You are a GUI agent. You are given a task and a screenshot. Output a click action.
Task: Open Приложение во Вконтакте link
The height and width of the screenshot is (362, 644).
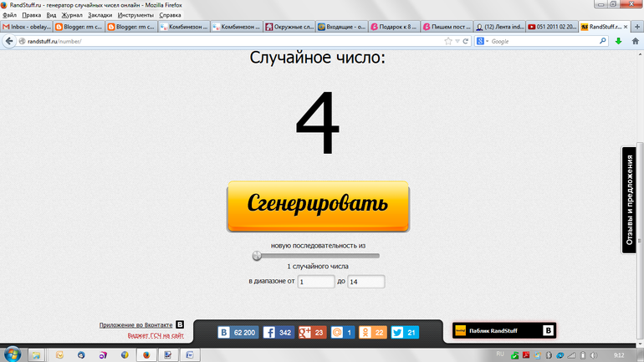136,324
